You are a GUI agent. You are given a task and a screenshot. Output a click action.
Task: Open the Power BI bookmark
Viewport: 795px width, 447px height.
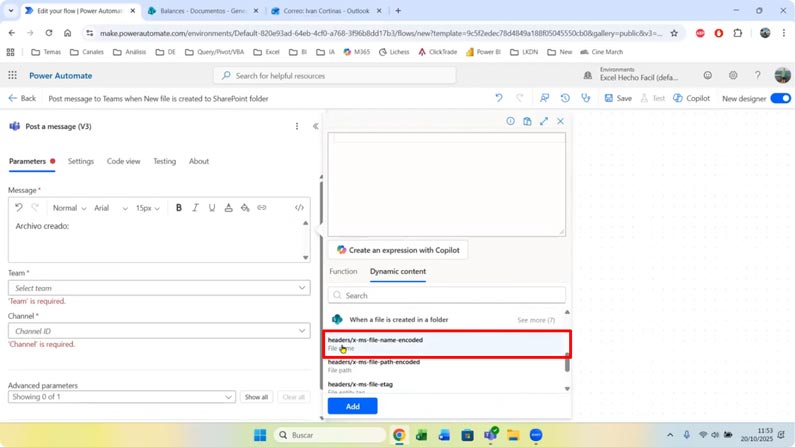click(483, 52)
